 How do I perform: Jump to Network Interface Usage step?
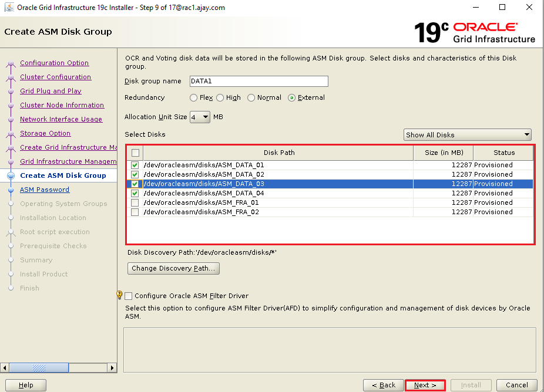coord(61,119)
